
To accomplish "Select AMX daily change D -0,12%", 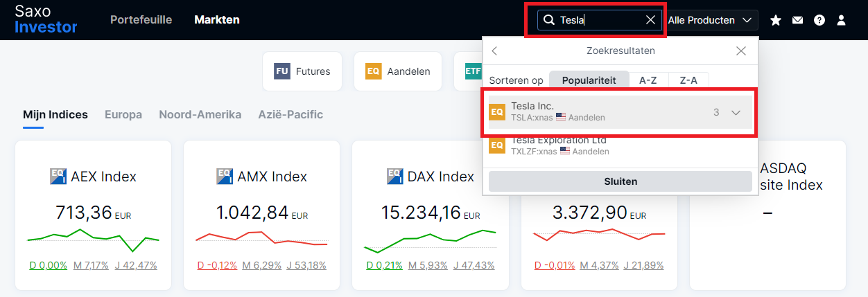I will [x=217, y=265].
